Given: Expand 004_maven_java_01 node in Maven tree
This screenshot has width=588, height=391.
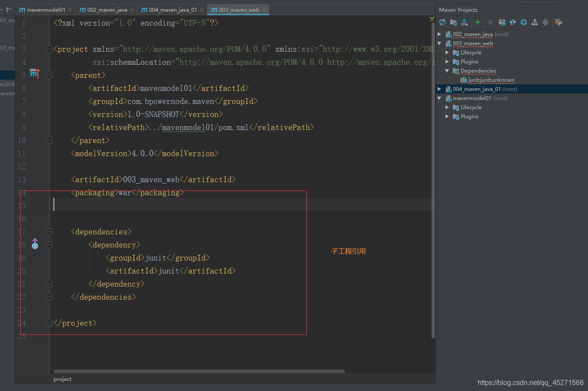Looking at the screenshot, I should tap(439, 89).
